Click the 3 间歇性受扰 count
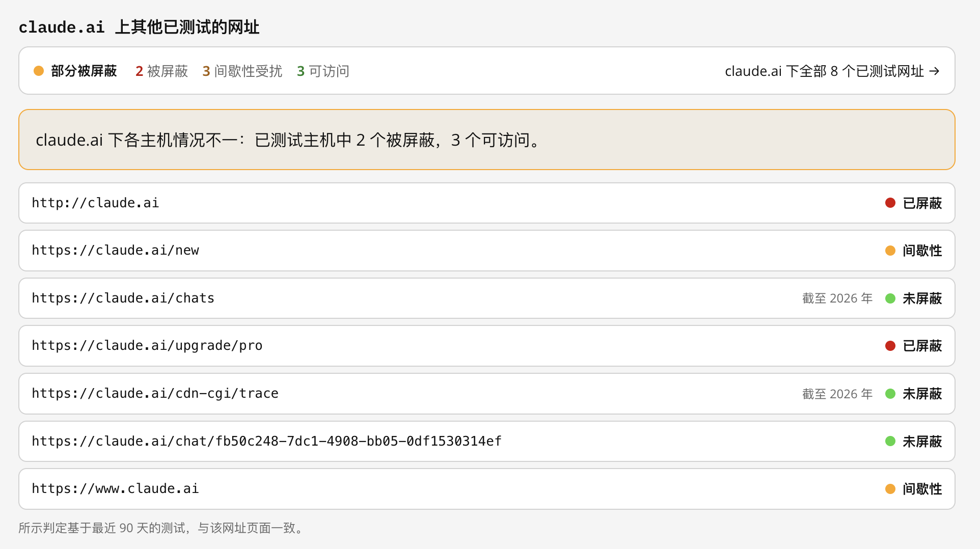The width and height of the screenshot is (980, 549). pos(242,71)
